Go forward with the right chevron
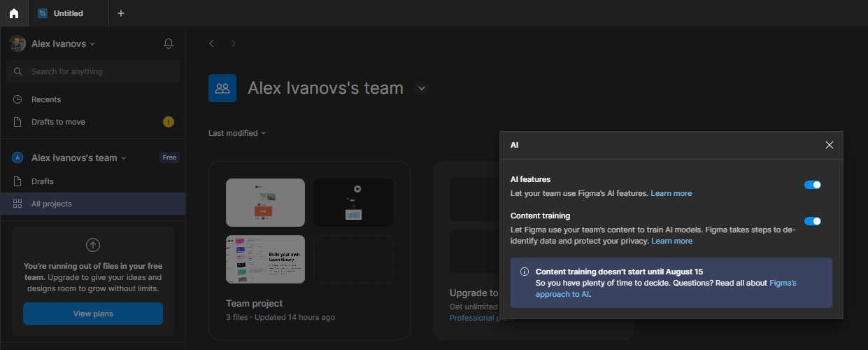868x350 pixels. [233, 43]
